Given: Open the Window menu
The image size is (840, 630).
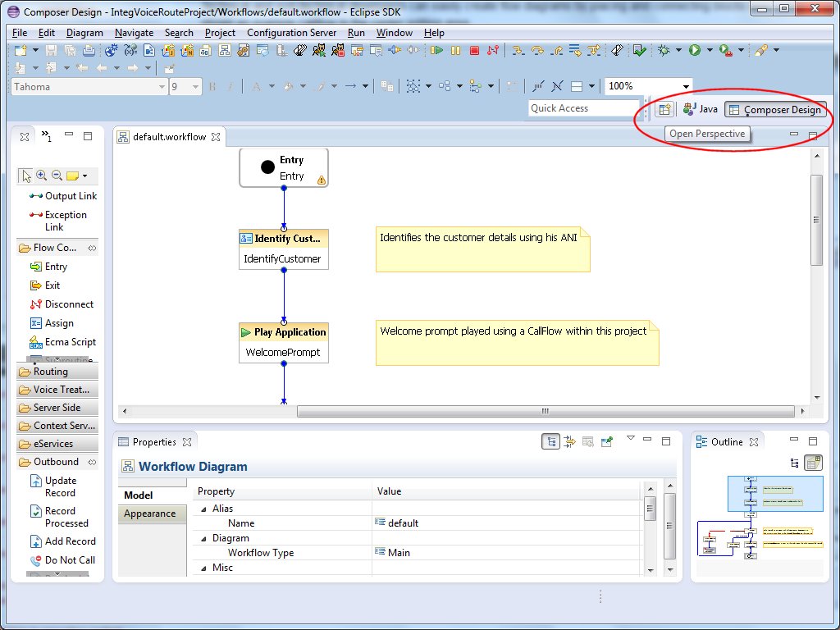Looking at the screenshot, I should point(395,33).
